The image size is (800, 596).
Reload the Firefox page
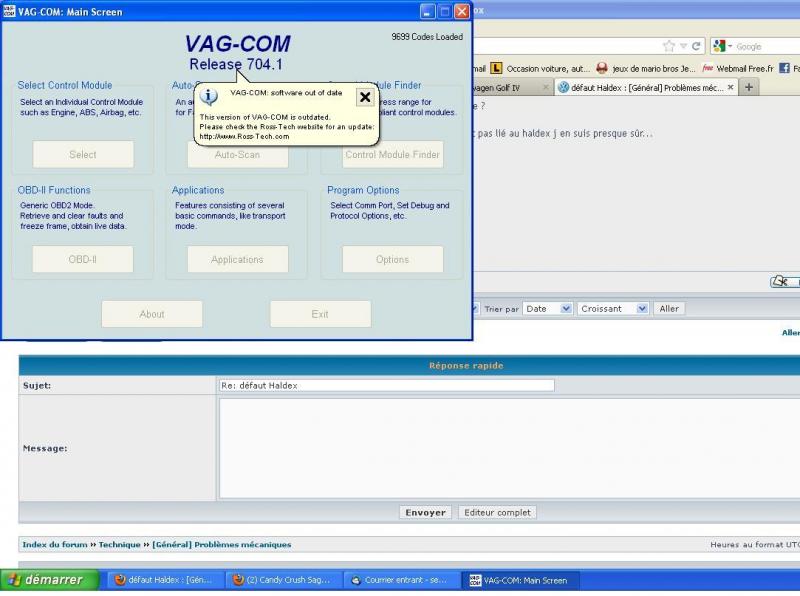pyautogui.click(x=696, y=46)
